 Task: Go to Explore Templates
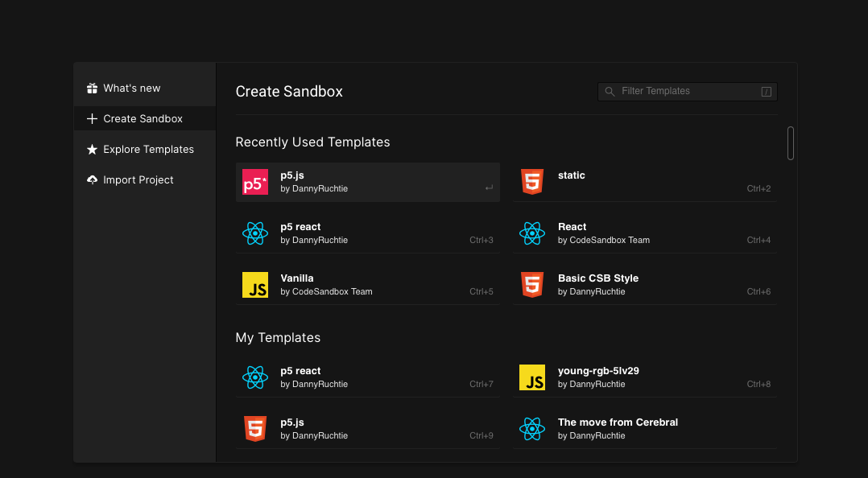(x=144, y=150)
